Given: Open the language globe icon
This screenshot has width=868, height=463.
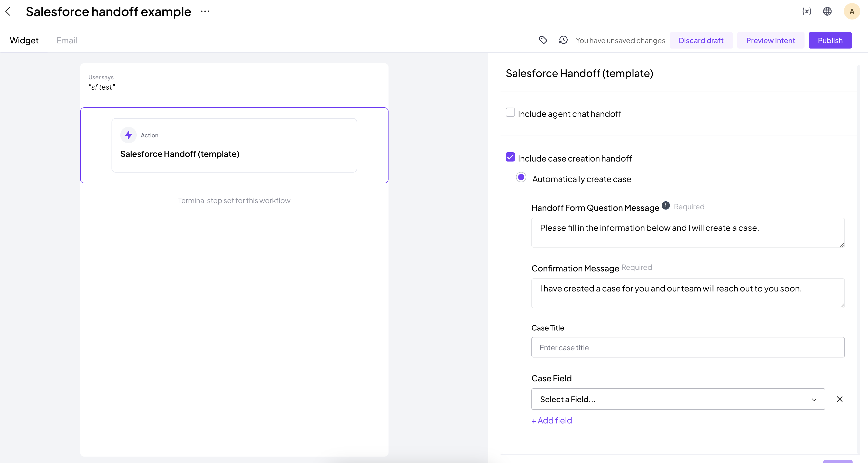Looking at the screenshot, I should pos(827,12).
